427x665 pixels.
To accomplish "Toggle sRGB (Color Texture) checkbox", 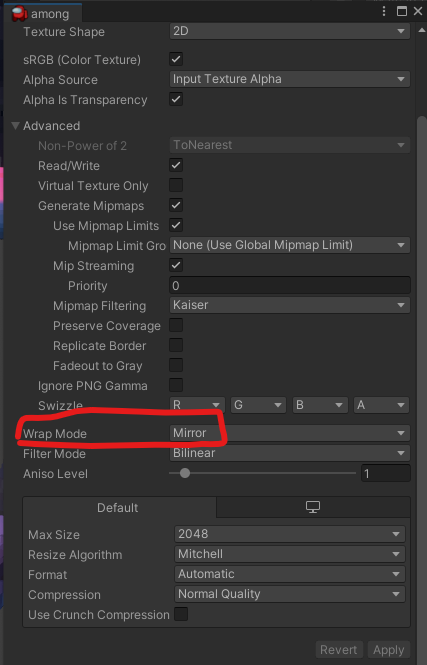I will 176,59.
